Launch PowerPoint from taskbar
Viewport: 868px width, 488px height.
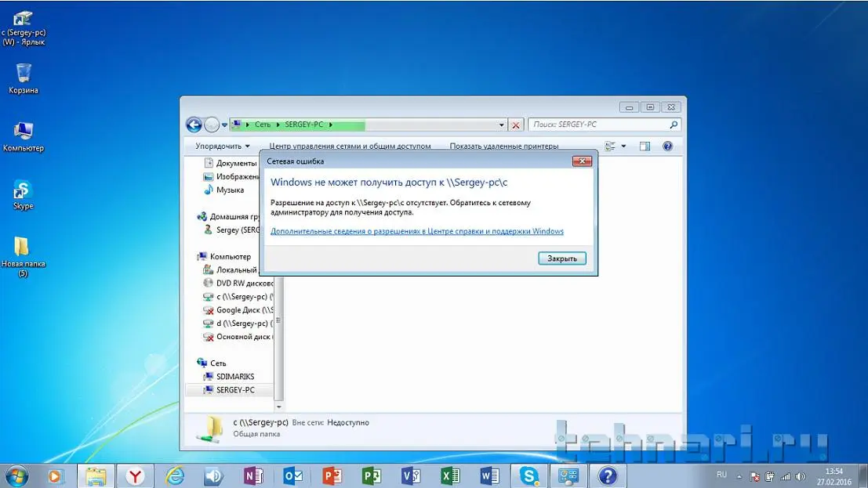(332, 475)
